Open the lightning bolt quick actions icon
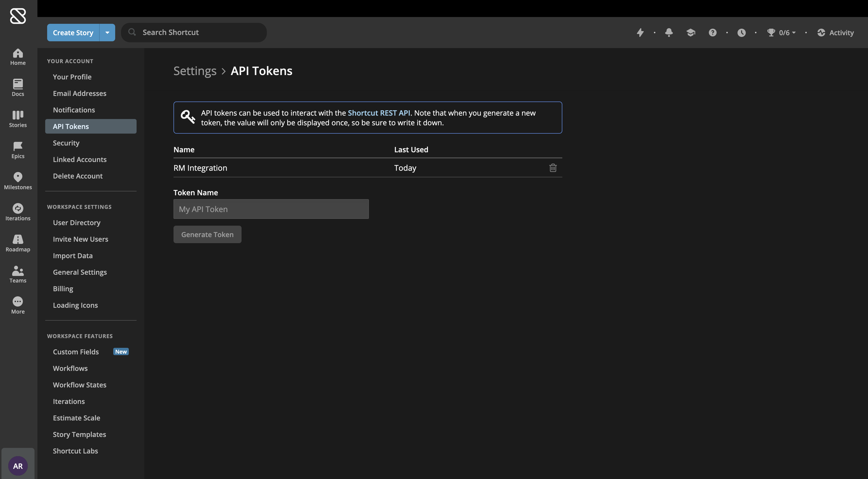This screenshot has height=479, width=868. click(x=640, y=33)
